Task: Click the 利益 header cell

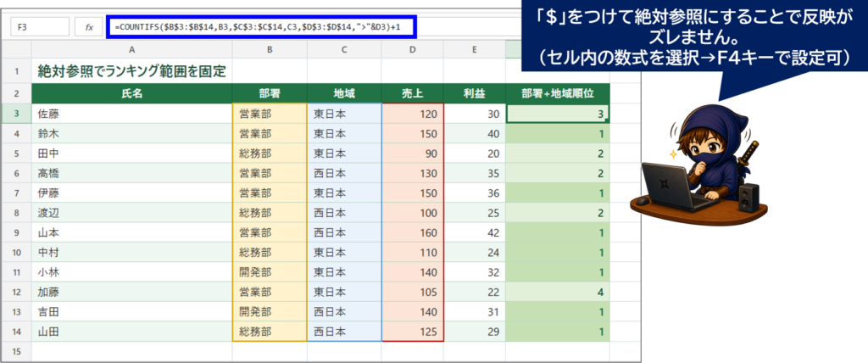Action: pyautogui.click(x=475, y=93)
